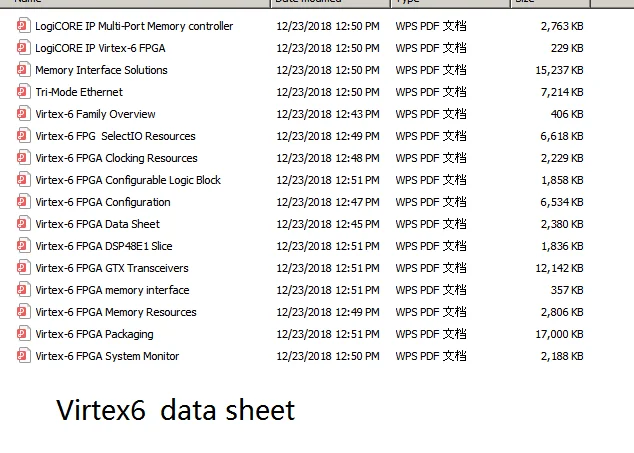
Task: Click the PDF icon of Virtex-6 FPGA DSP48E1 Slice
Action: 23,246
